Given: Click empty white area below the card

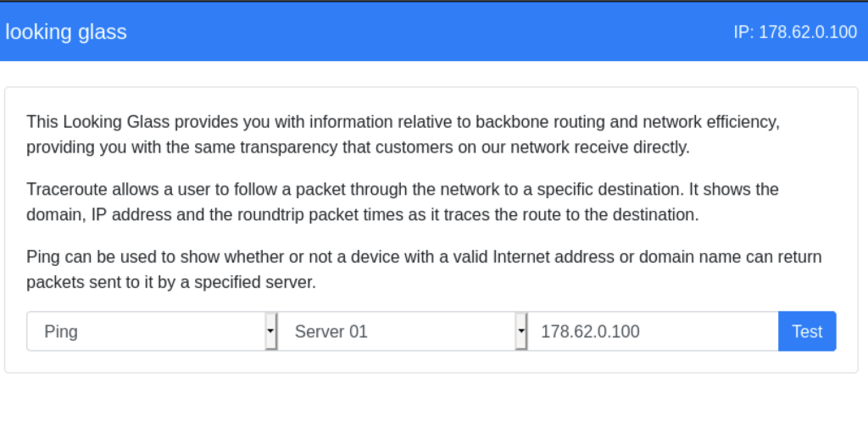Looking at the screenshot, I should tap(434, 409).
